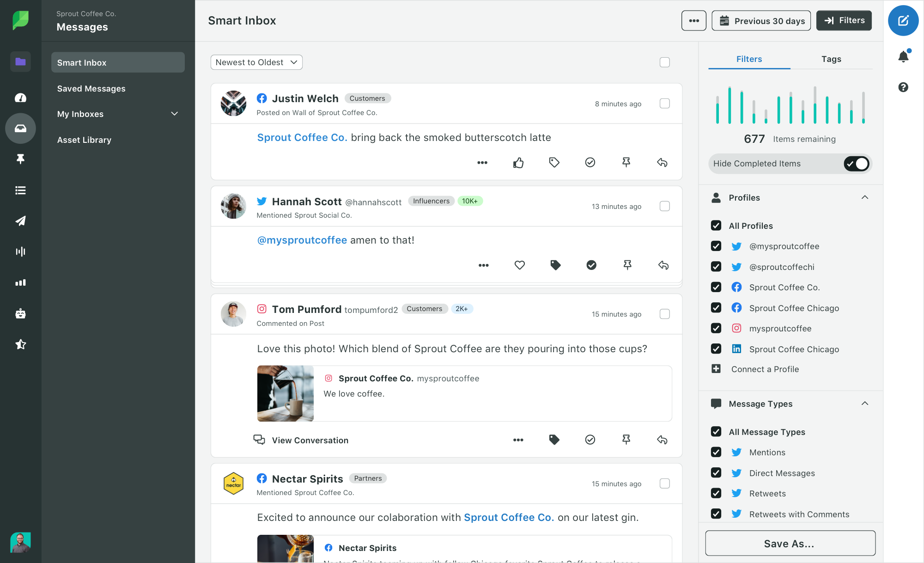Image resolution: width=924 pixels, height=563 pixels.
Task: Click the calendar/publishing icon in sidebar
Action: click(x=20, y=221)
